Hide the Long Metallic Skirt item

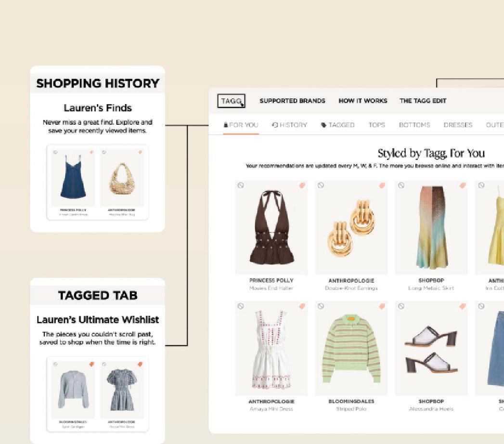(x=401, y=185)
